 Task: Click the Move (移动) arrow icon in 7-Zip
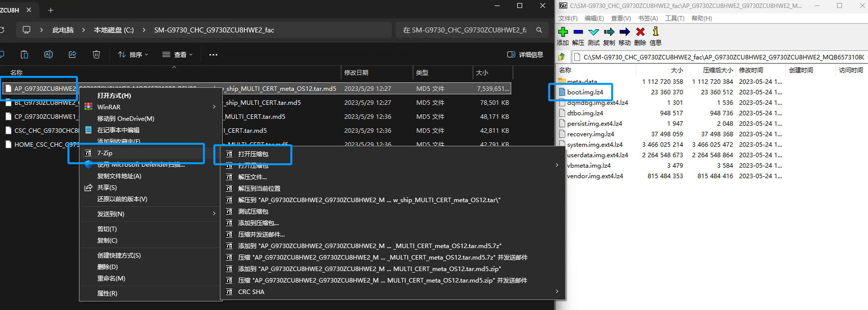point(625,32)
